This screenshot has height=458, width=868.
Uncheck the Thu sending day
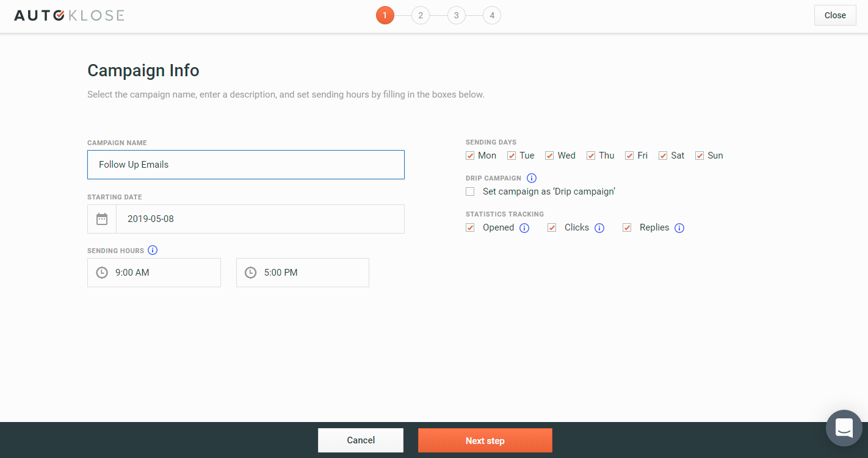click(591, 156)
